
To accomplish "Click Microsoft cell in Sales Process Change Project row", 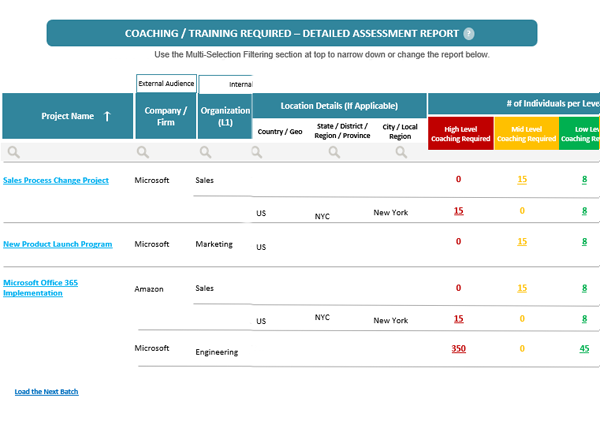I will (152, 180).
